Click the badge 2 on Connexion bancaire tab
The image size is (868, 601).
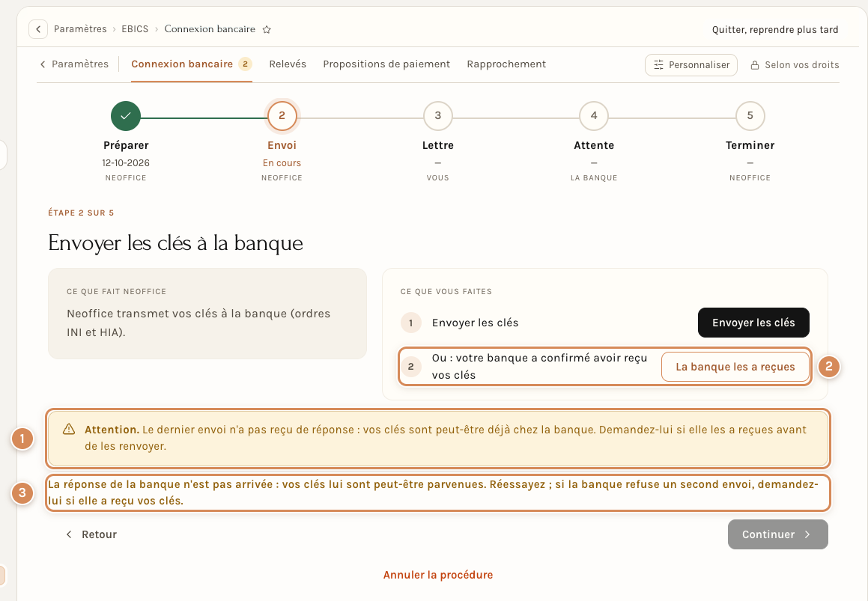pos(245,64)
